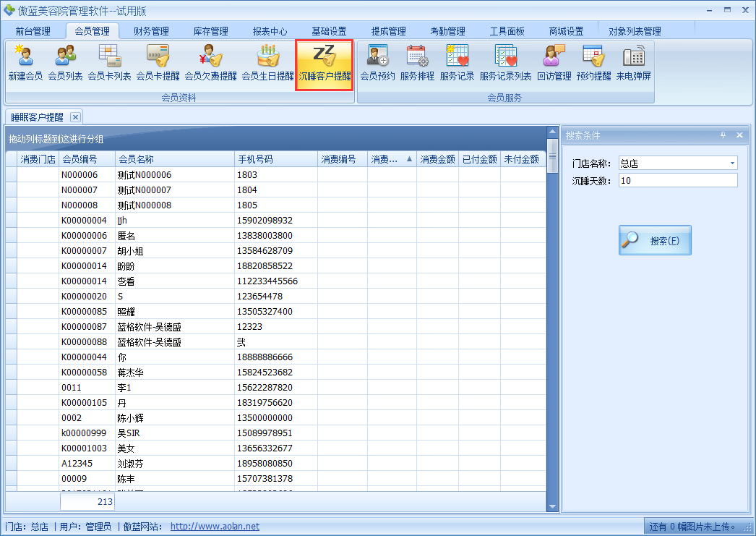Click the 沉睡天数 input field
Image resolution: width=756 pixels, height=536 pixels.
(677, 180)
